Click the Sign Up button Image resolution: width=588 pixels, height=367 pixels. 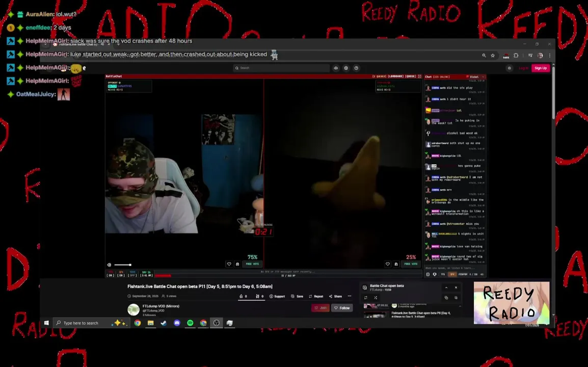coord(541,68)
